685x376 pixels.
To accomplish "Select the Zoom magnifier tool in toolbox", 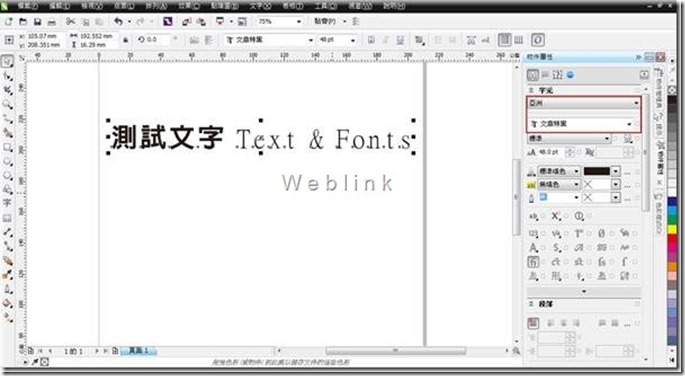I will pos(7,104).
